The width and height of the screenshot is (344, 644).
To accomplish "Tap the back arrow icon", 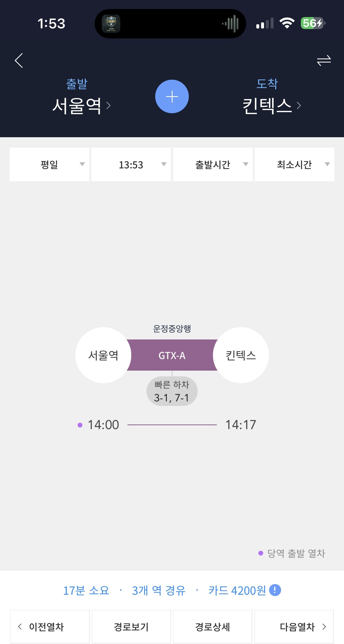I will [19, 60].
